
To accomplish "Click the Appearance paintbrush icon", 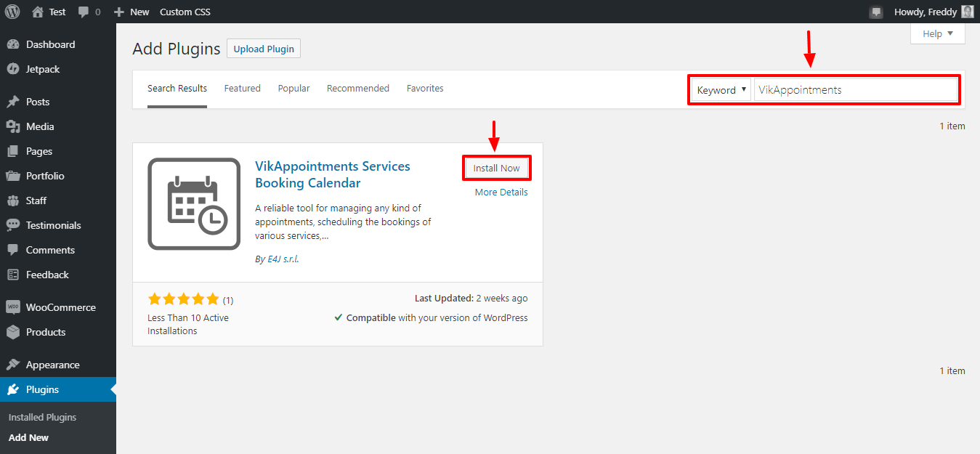I will click(13, 365).
